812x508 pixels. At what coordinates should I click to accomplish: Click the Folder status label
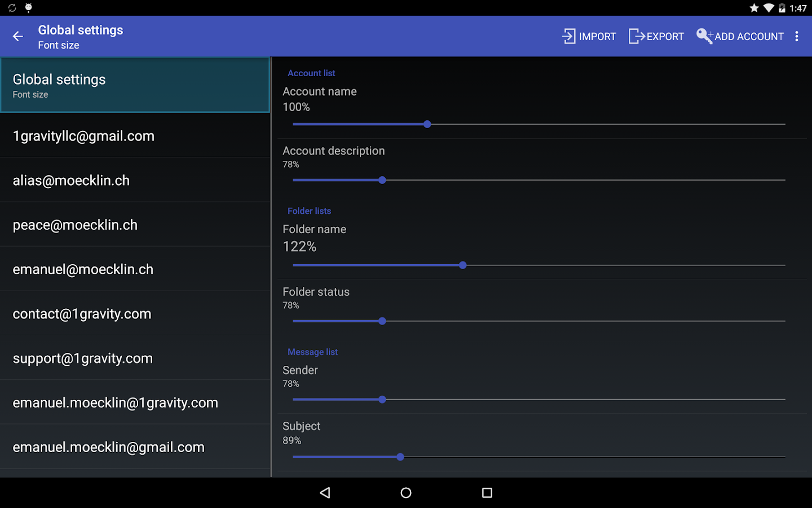(316, 292)
